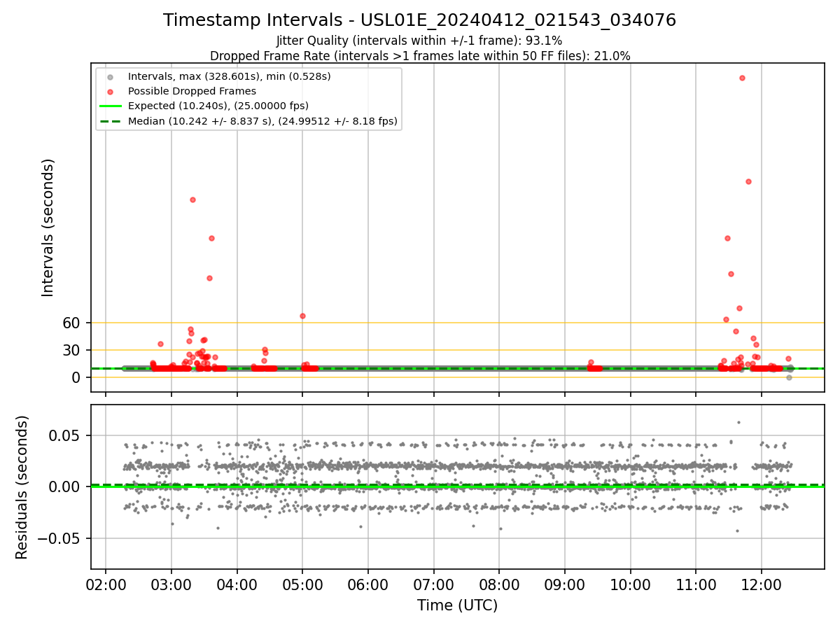The image size is (840, 630).
Task: Click legend entry 'Intervals, max (328.601s), min (0.528s)'
Action: (229, 76)
